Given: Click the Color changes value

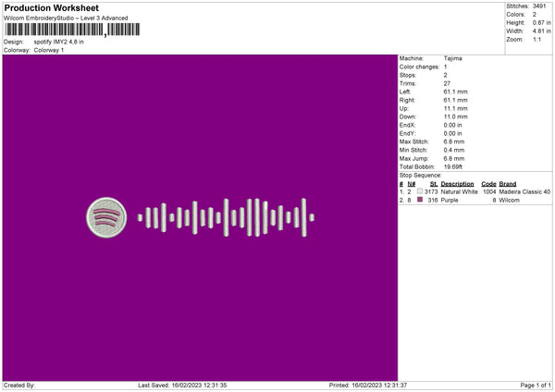Looking at the screenshot, I should click(445, 67).
